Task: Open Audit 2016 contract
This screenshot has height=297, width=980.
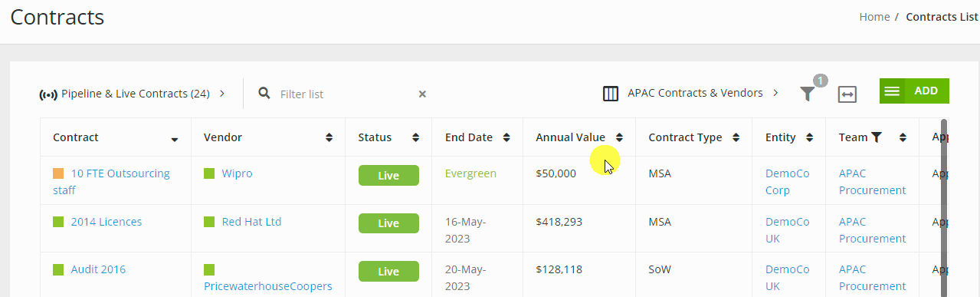Action: click(98, 269)
